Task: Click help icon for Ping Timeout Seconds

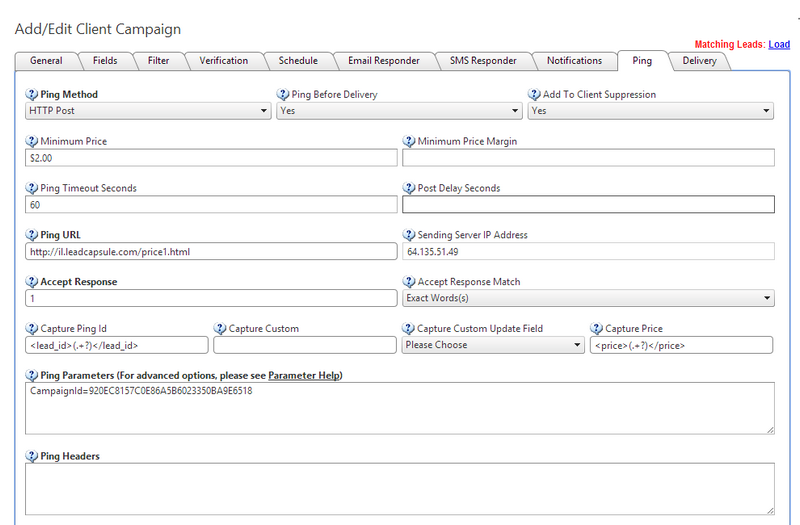Action: coord(32,188)
